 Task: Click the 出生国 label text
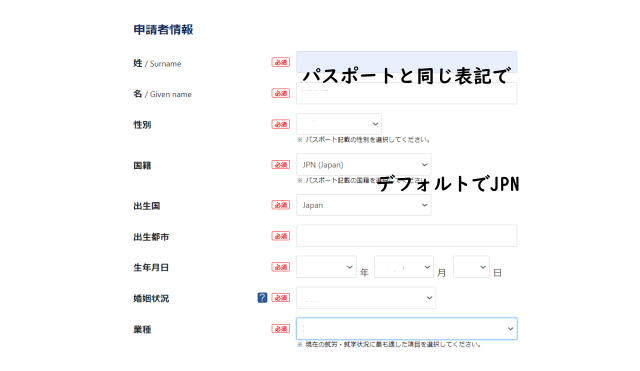[x=147, y=206]
